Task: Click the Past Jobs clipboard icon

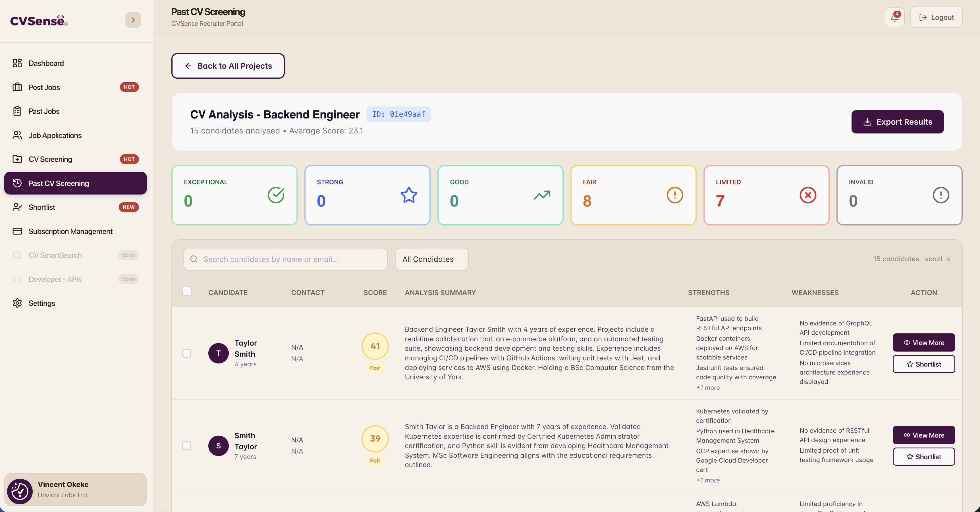Action: tap(17, 111)
